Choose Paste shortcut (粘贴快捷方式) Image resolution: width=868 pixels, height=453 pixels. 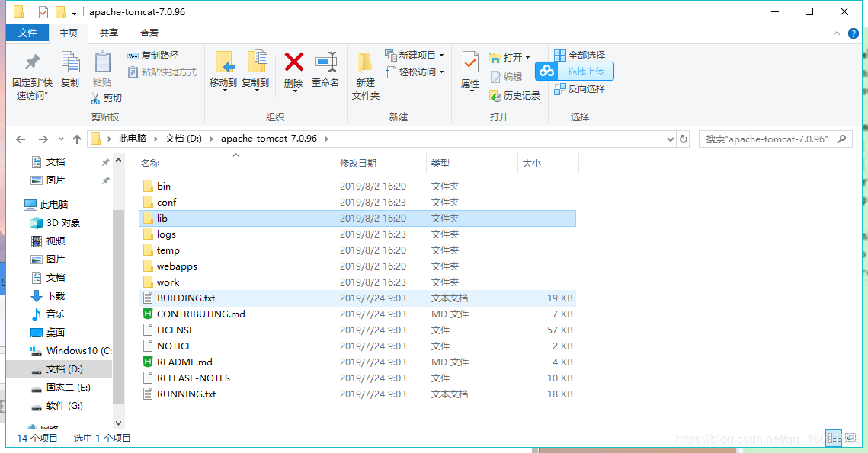click(162, 72)
